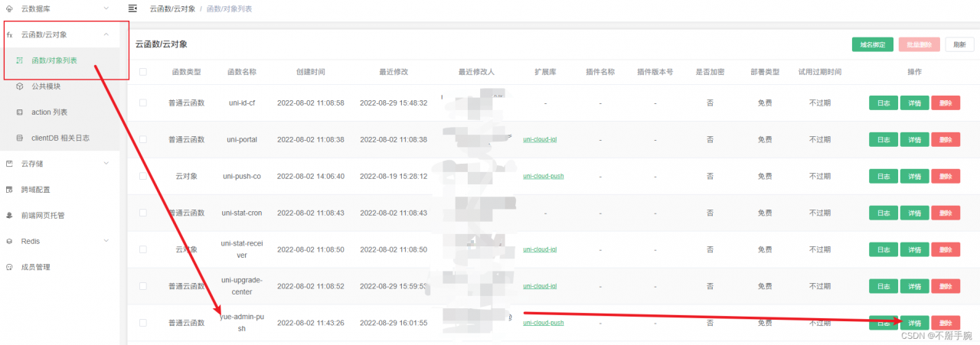Open 日志 for uni-id-cf
Image resolution: width=980 pixels, height=345 pixels.
pyautogui.click(x=884, y=103)
